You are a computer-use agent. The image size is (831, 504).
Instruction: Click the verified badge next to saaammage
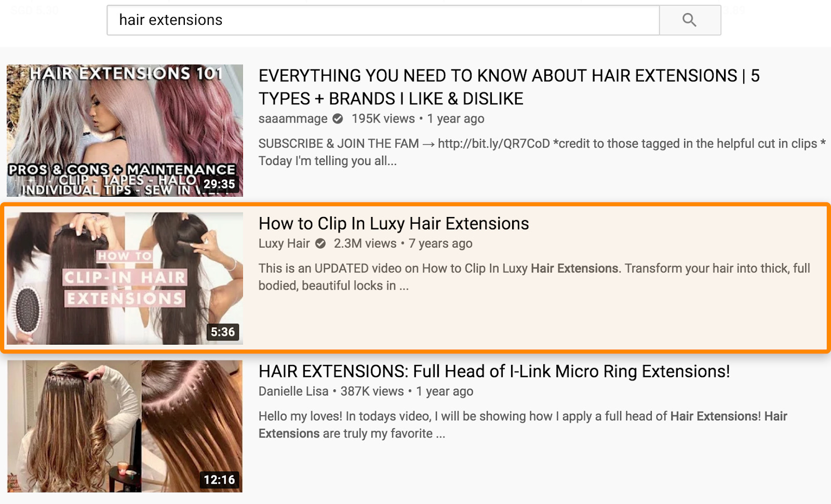tap(338, 118)
